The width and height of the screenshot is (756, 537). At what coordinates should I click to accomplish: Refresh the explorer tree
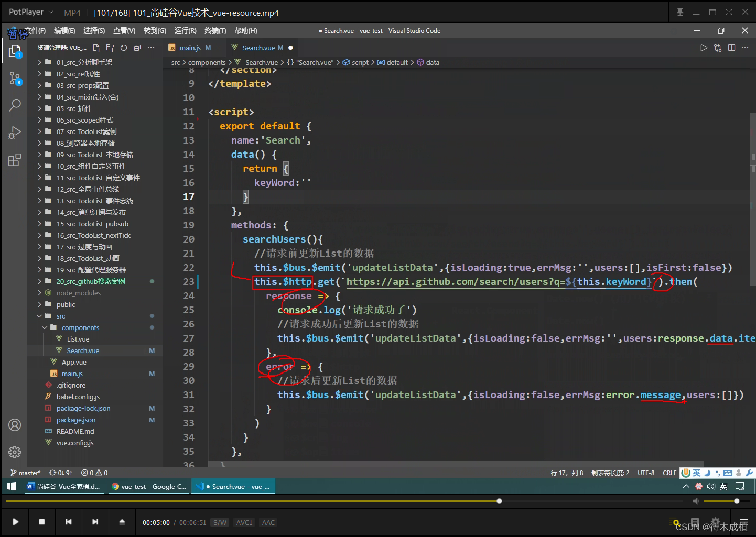pos(124,48)
